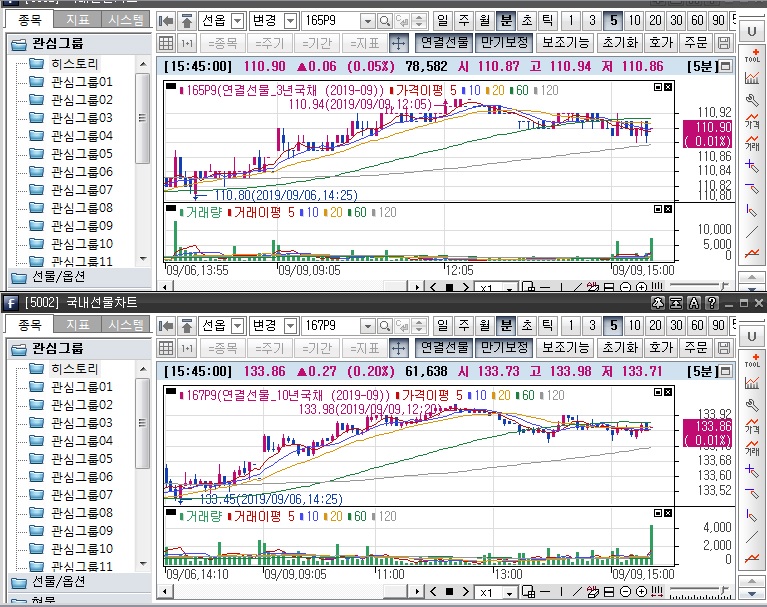Click the U icon in the top right sidebar
This screenshot has height=607, width=767.
pos(751,32)
